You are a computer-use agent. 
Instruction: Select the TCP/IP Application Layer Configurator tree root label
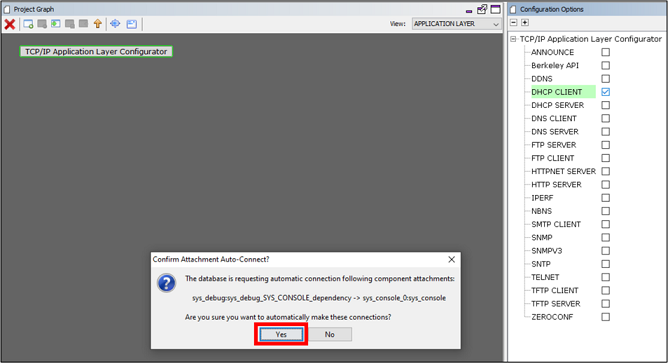coord(590,39)
